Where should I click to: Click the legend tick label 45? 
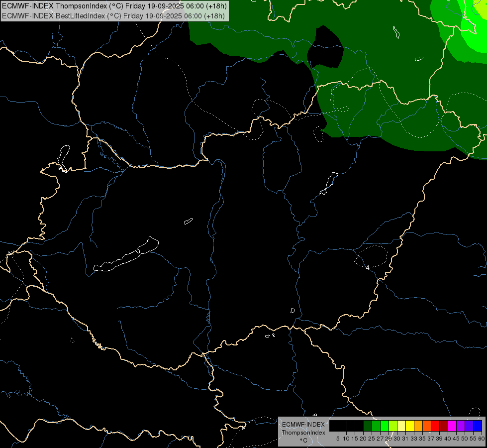[x=456, y=439]
